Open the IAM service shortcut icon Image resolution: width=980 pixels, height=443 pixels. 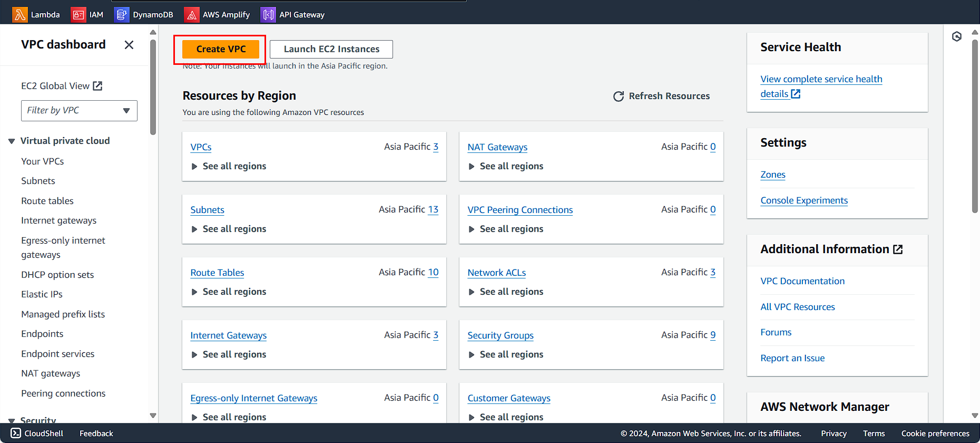(x=78, y=15)
